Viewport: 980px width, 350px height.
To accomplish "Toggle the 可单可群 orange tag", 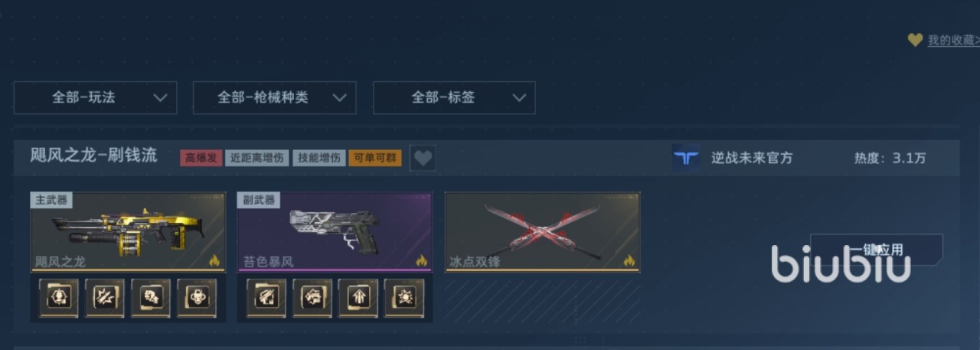I will pos(375,159).
